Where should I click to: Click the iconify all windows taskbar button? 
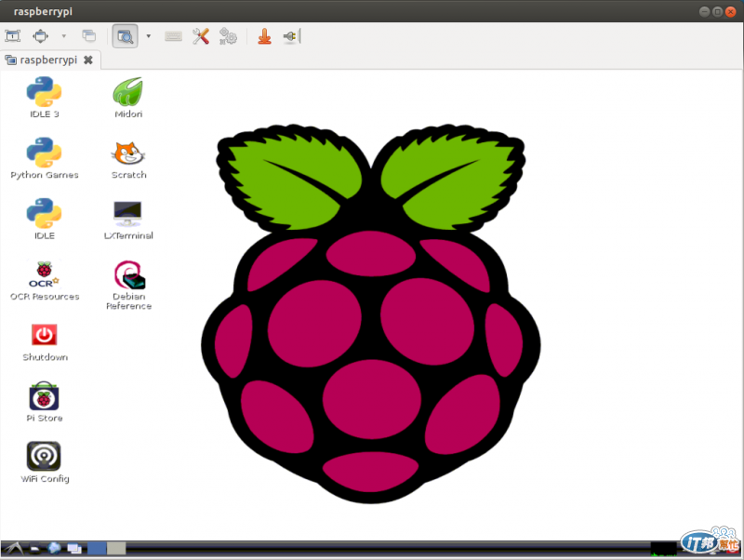(x=74, y=549)
